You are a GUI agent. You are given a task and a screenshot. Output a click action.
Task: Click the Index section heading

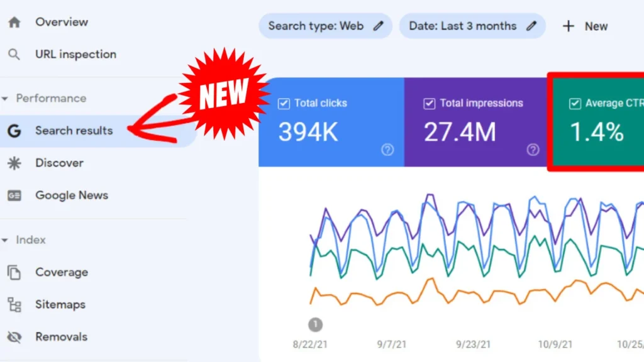(x=31, y=240)
